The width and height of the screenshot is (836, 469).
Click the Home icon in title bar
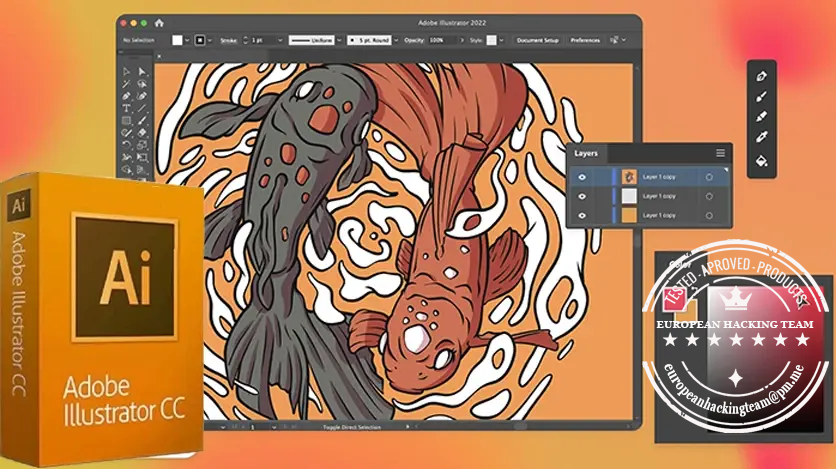(159, 23)
